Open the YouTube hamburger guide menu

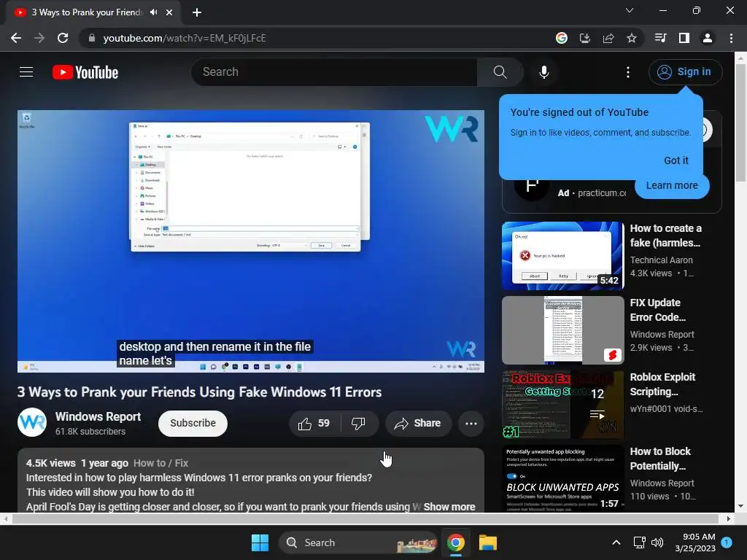(26, 72)
